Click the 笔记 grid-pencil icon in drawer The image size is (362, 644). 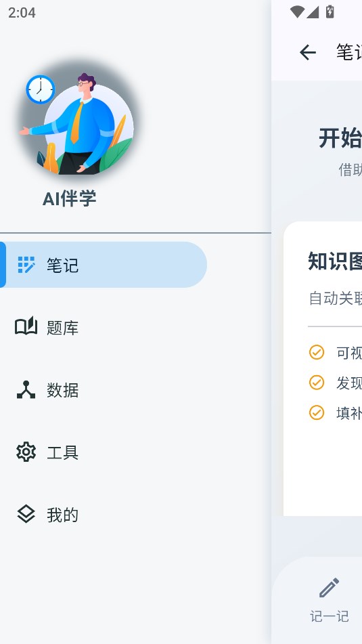26,265
